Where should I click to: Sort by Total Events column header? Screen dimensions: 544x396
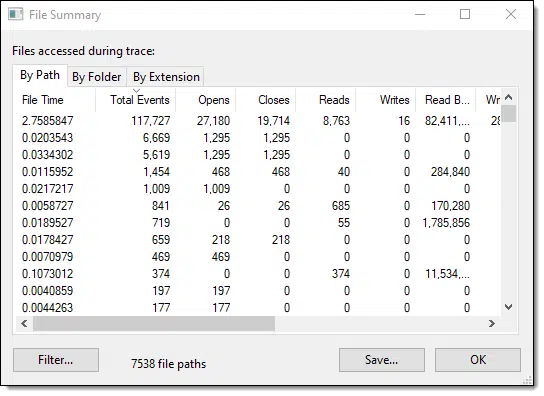click(136, 100)
